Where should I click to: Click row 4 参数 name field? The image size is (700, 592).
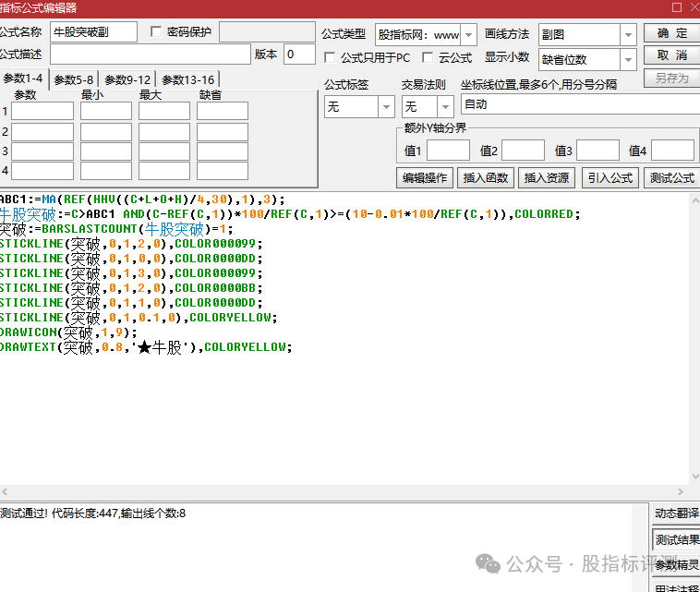point(42,171)
